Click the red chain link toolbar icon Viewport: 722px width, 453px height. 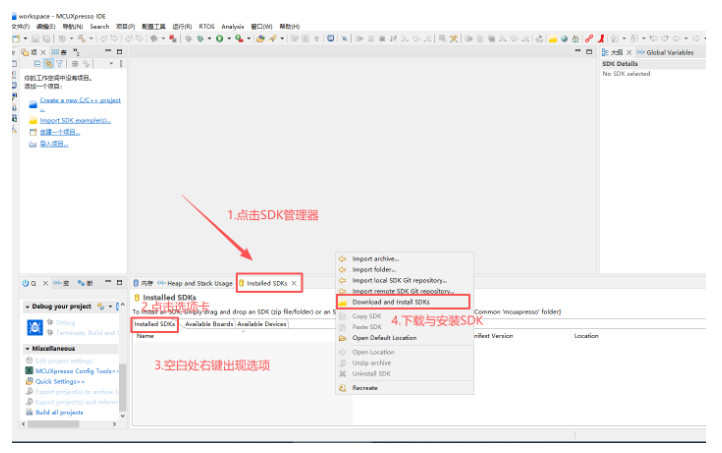pyautogui.click(x=589, y=39)
